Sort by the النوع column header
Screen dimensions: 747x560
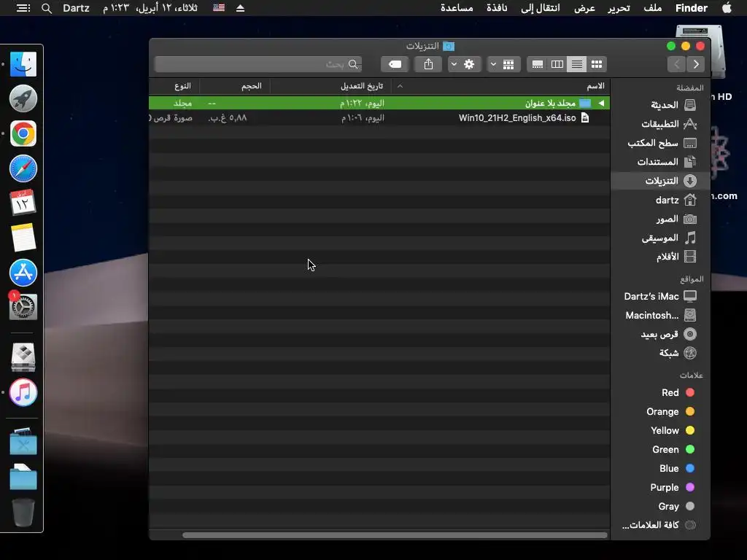tap(182, 86)
